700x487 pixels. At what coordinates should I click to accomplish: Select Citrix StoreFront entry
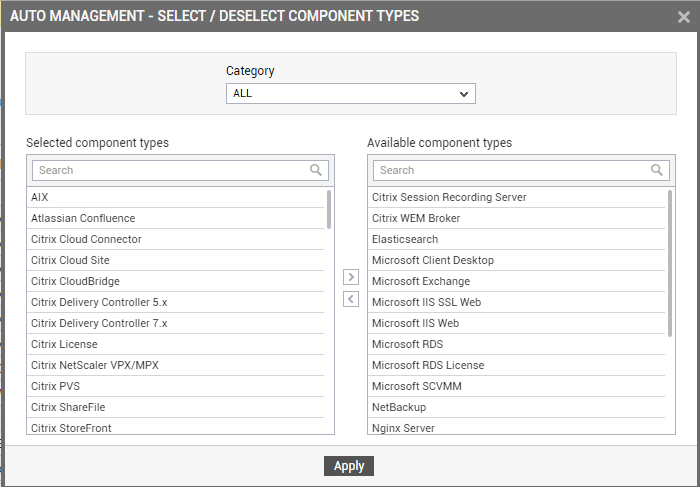coord(177,428)
